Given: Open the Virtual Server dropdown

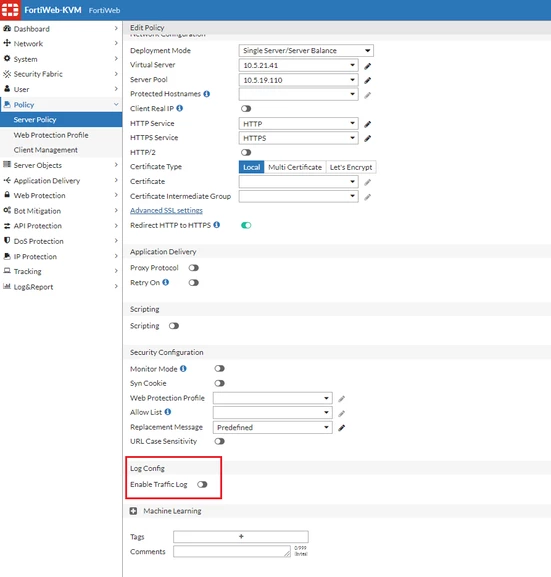Looking at the screenshot, I should tap(299, 65).
